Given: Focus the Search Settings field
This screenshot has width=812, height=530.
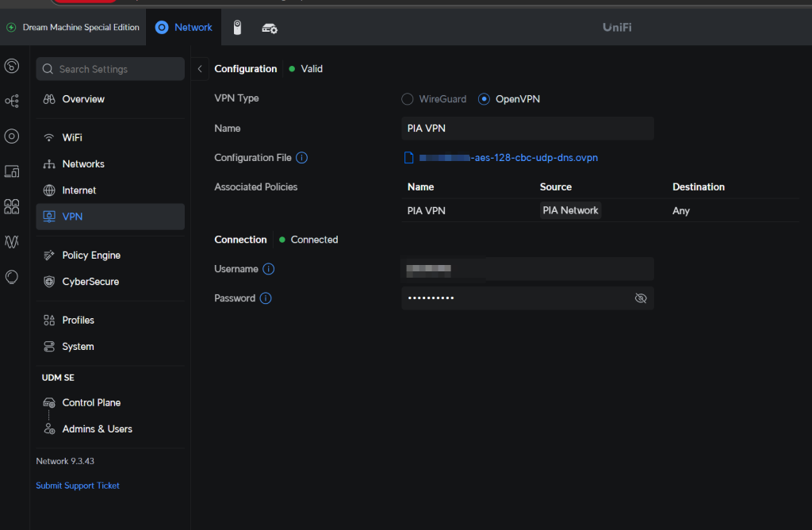Looking at the screenshot, I should [x=110, y=69].
